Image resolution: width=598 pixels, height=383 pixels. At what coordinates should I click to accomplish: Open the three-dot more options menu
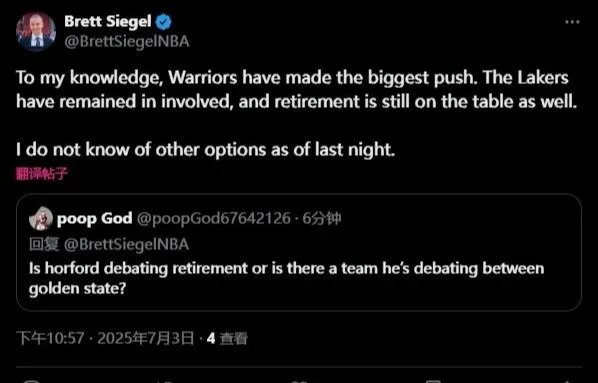point(572,22)
